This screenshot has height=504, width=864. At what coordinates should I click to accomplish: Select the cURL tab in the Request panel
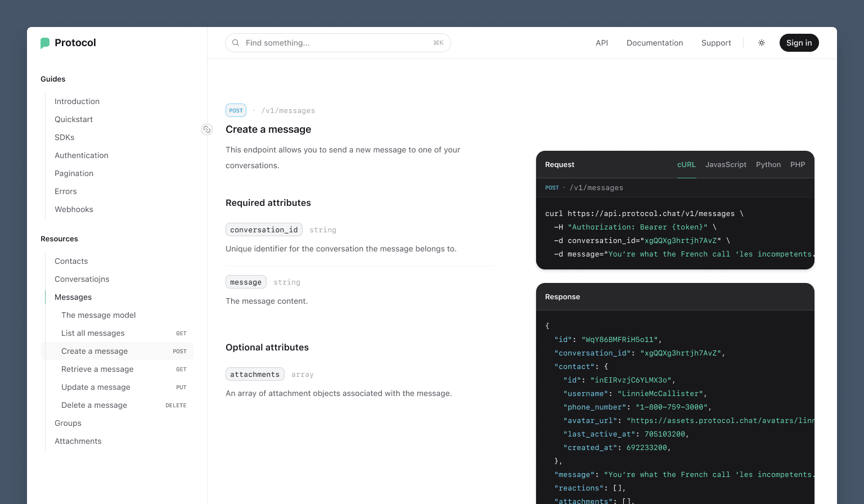click(686, 164)
